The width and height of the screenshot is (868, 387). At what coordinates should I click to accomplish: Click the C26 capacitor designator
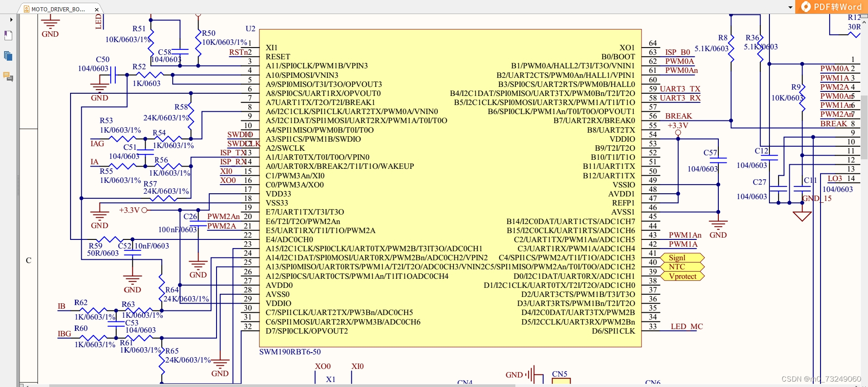(x=190, y=216)
